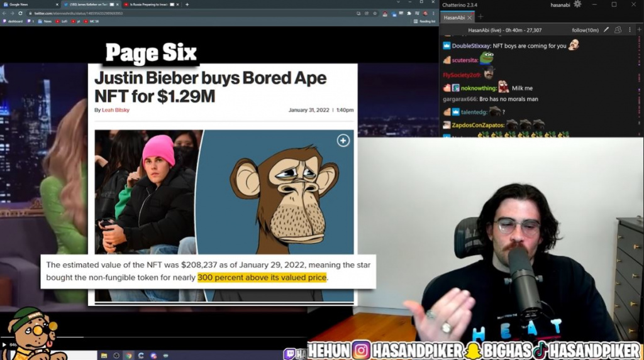Click the browser back arrow
The image size is (644, 360).
click(4, 13)
